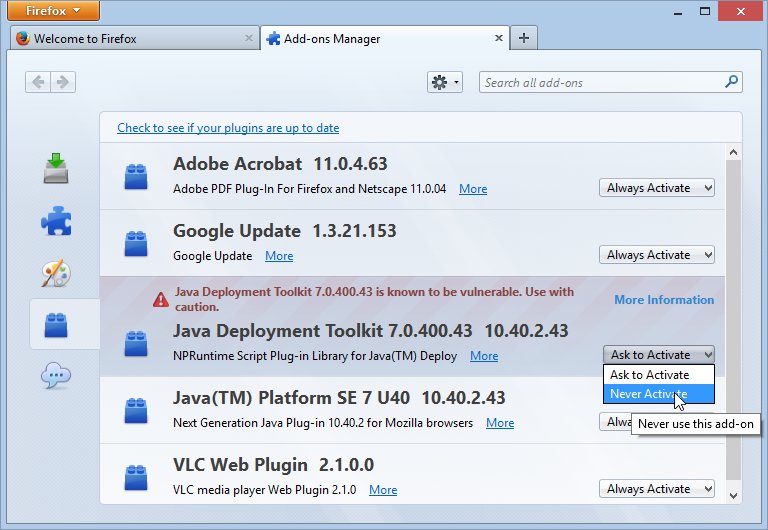This screenshot has width=768, height=530.
Task: Maximize the Firefox window
Action: click(705, 11)
